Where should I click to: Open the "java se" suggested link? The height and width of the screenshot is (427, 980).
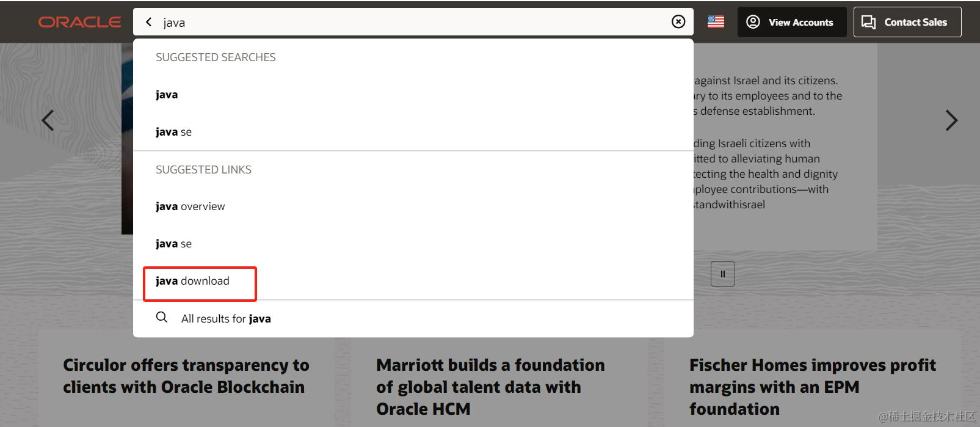click(173, 244)
